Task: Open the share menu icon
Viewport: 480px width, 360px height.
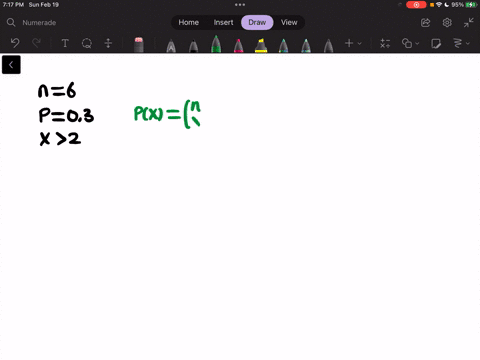Action: (426, 23)
